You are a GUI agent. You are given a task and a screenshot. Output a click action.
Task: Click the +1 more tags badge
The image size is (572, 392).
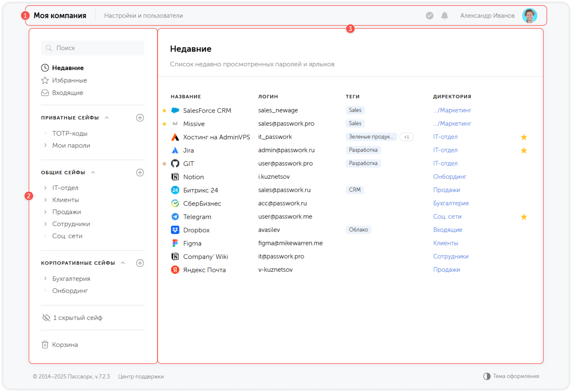pyautogui.click(x=406, y=137)
